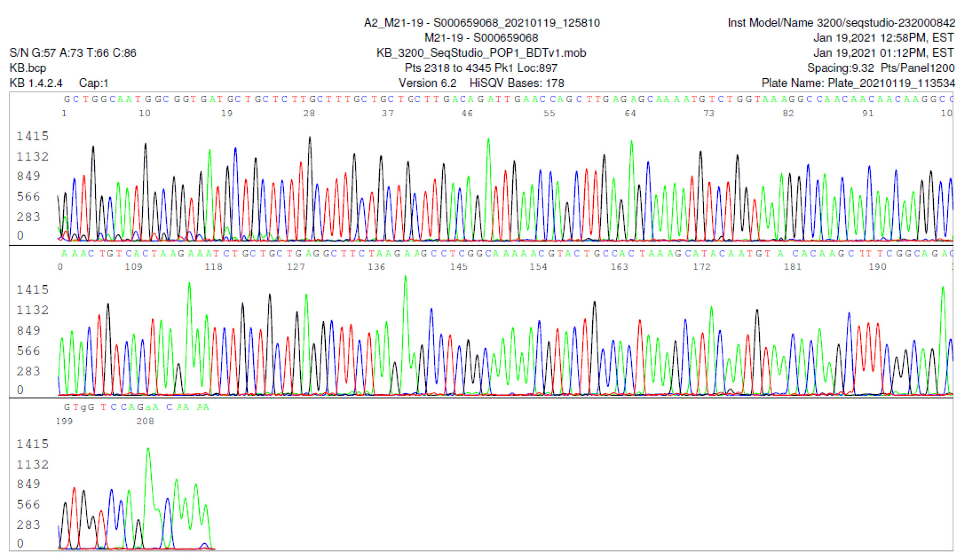Viewport: 964px width, 560px height.
Task: Click base position number 172 marker
Action: tap(701, 267)
